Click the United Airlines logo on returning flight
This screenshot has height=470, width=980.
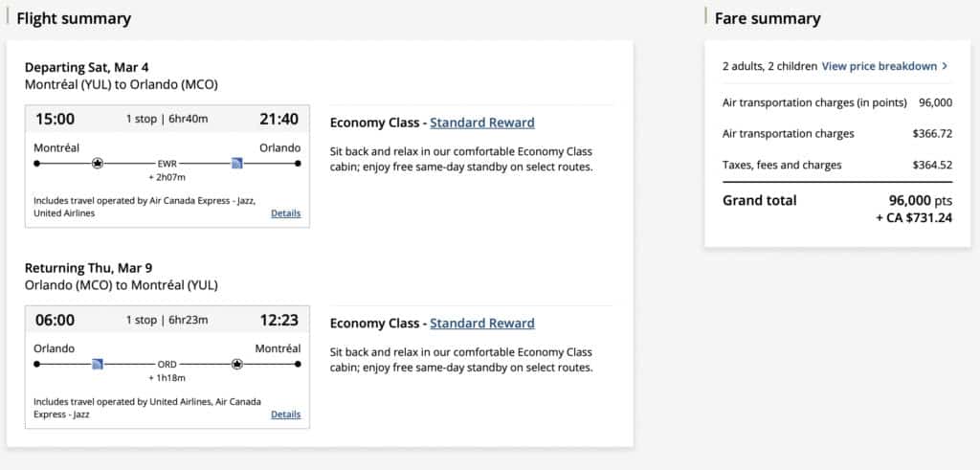pyautogui.click(x=98, y=364)
